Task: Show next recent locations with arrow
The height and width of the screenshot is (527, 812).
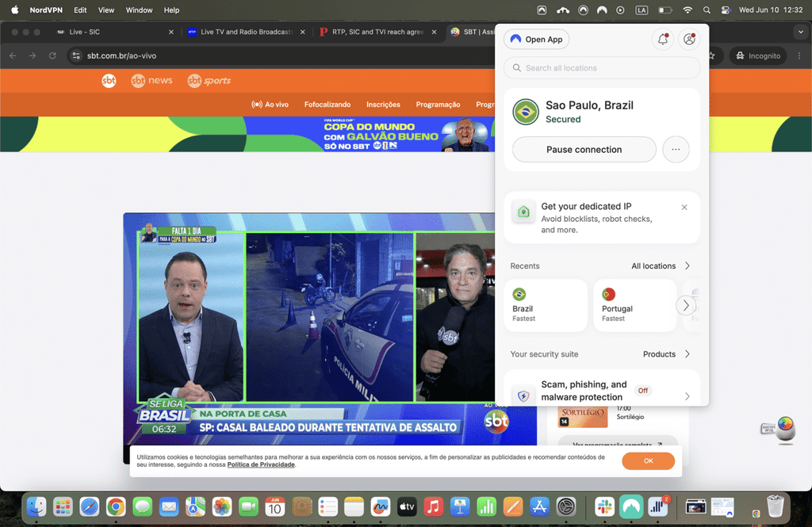Action: point(686,305)
